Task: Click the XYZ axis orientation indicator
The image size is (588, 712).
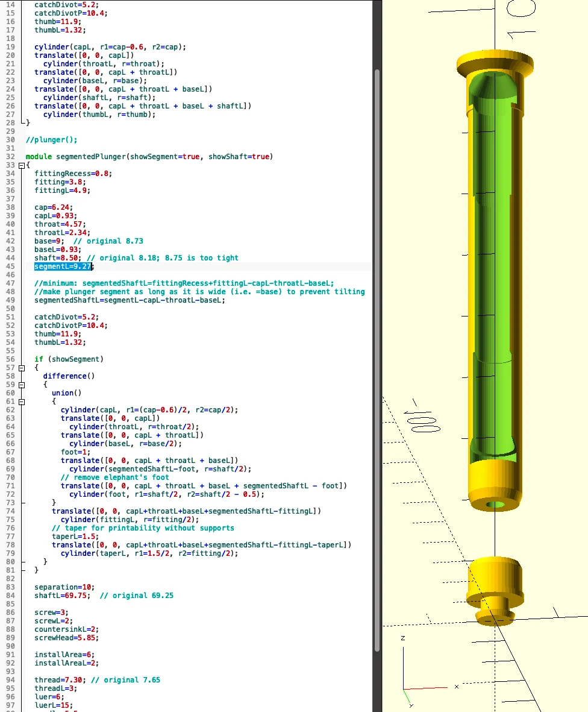Action: 429,672
